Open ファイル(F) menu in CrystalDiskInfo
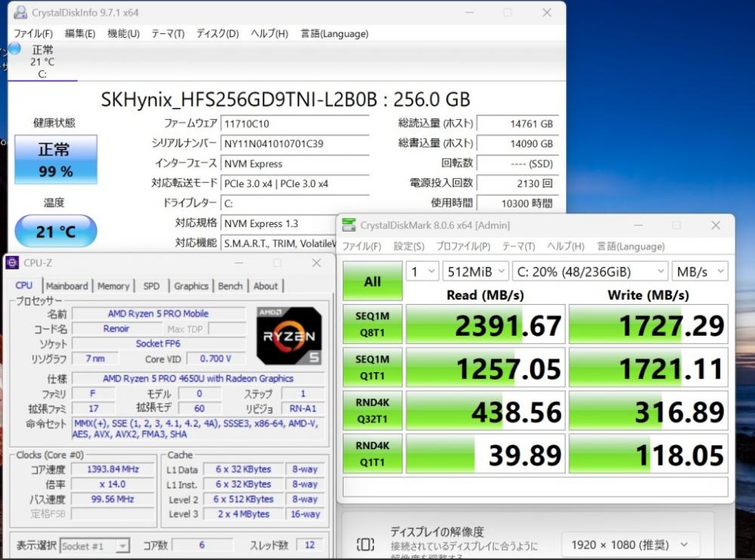 [x=33, y=34]
